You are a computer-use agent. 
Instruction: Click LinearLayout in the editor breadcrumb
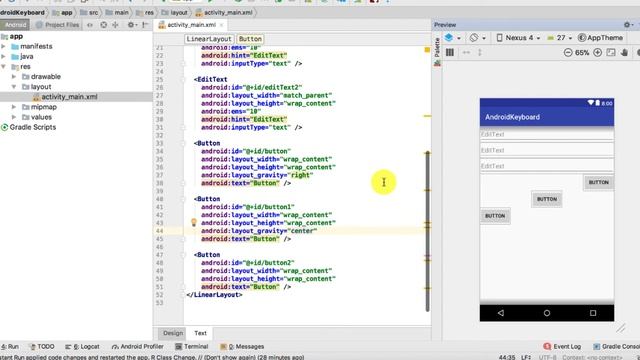tap(209, 39)
